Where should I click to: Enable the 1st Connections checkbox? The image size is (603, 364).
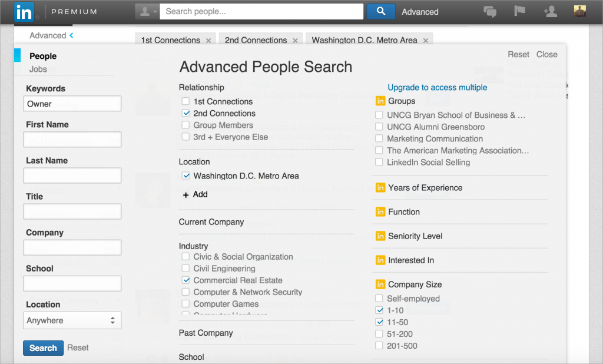click(186, 102)
